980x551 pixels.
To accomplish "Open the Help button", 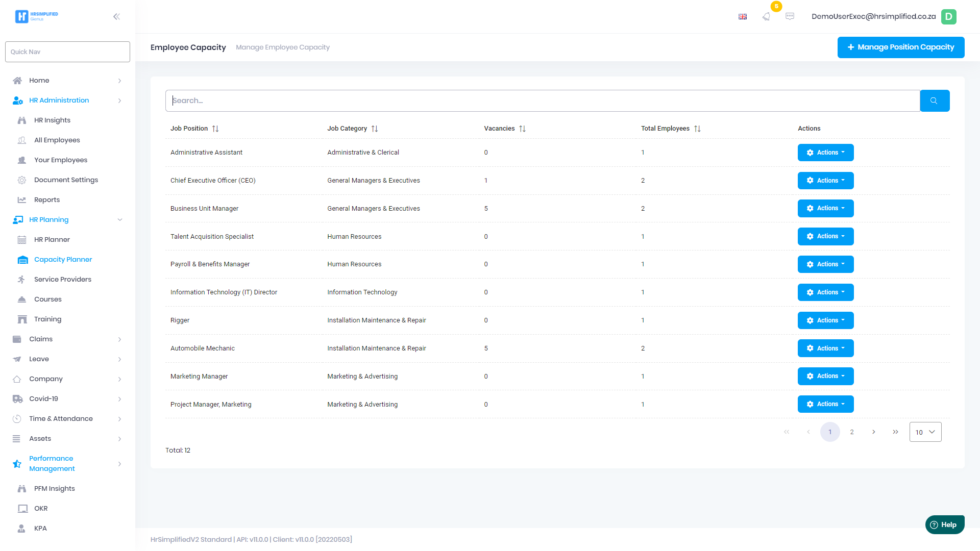I will click(944, 524).
